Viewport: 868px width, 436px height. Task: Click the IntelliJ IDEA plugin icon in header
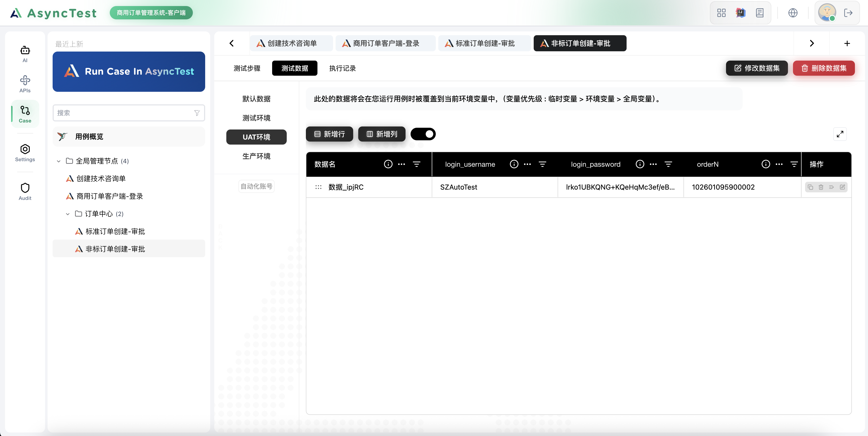pos(740,13)
